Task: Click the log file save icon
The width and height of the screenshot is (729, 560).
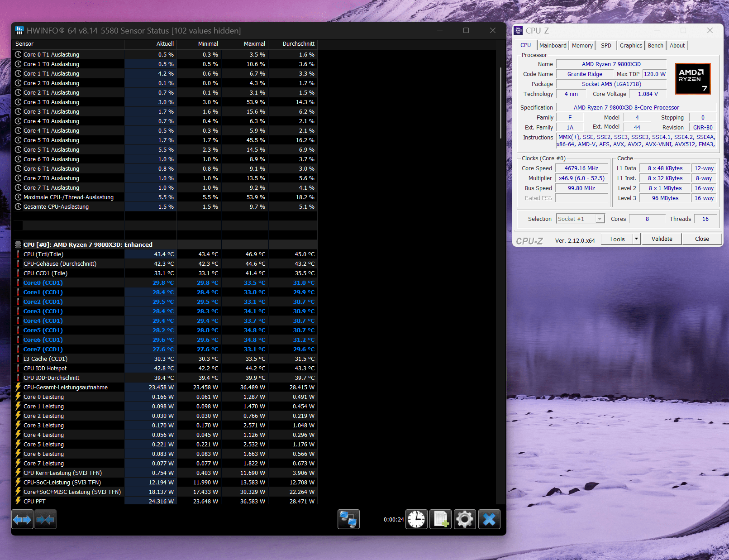Action: 440,519
